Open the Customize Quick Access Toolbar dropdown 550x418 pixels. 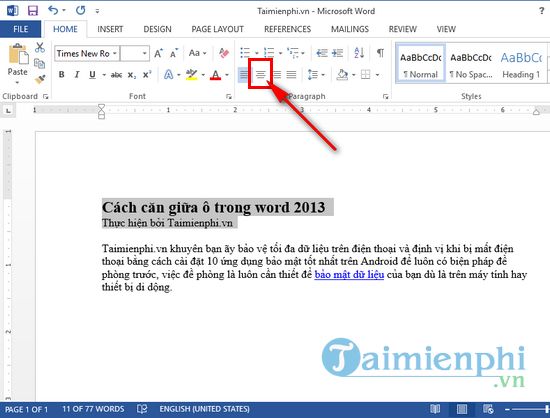click(97, 11)
